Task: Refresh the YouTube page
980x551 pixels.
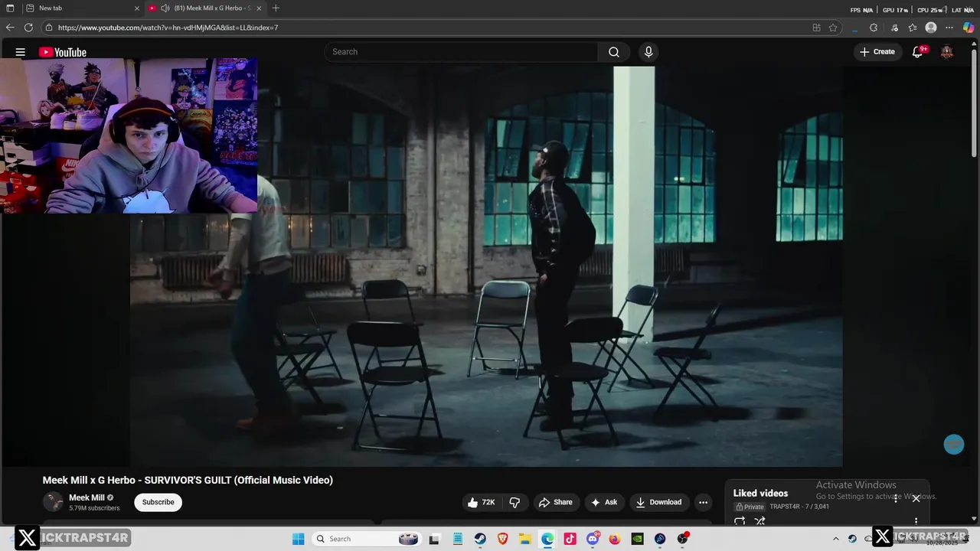Action: click(x=28, y=28)
